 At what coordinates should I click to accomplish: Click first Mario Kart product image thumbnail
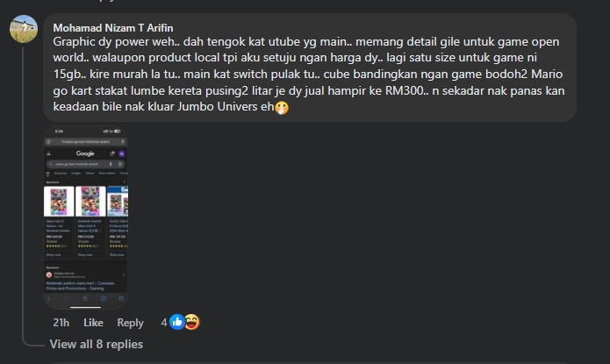click(59, 202)
